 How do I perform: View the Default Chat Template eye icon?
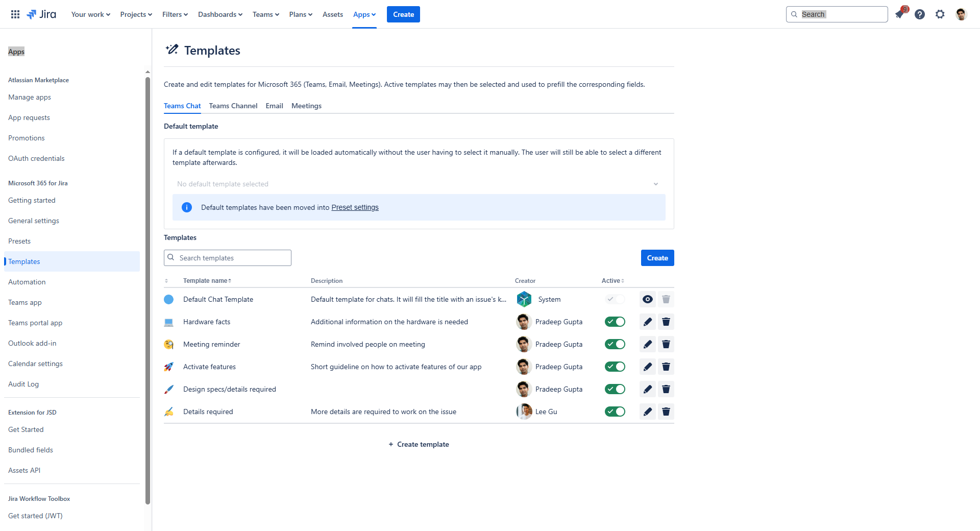[648, 299]
